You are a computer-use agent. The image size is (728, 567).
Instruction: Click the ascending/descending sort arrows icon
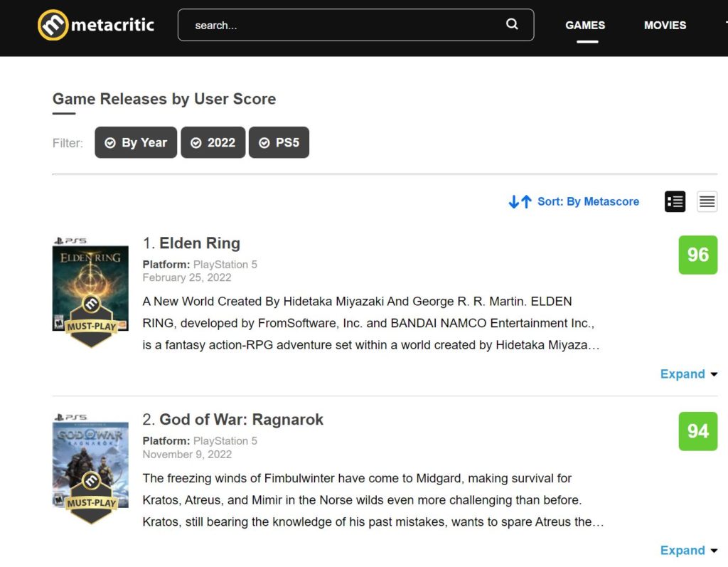click(x=520, y=201)
